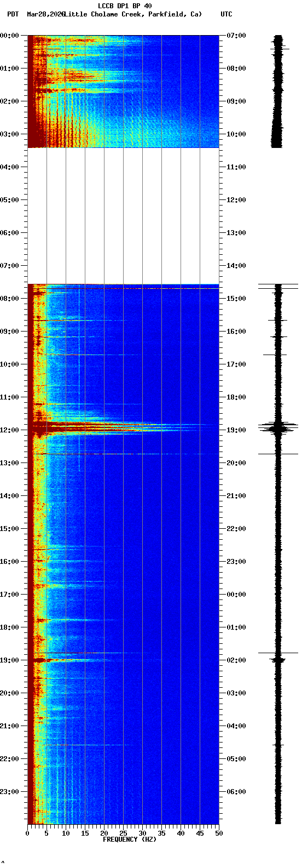The width and height of the screenshot is (302, 868).
Task: Click the '10' frequency axis tick label
Action: click(66, 833)
